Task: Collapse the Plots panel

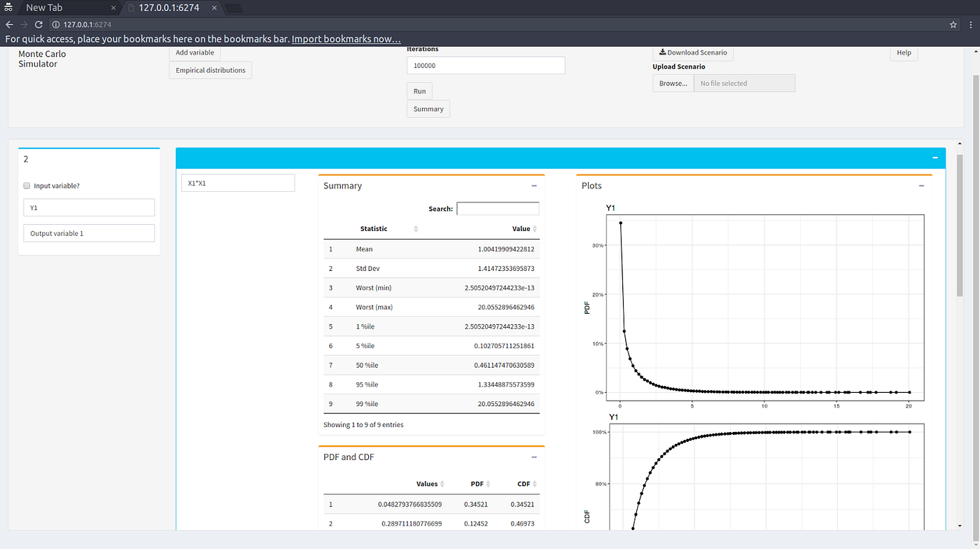Action: [x=921, y=186]
